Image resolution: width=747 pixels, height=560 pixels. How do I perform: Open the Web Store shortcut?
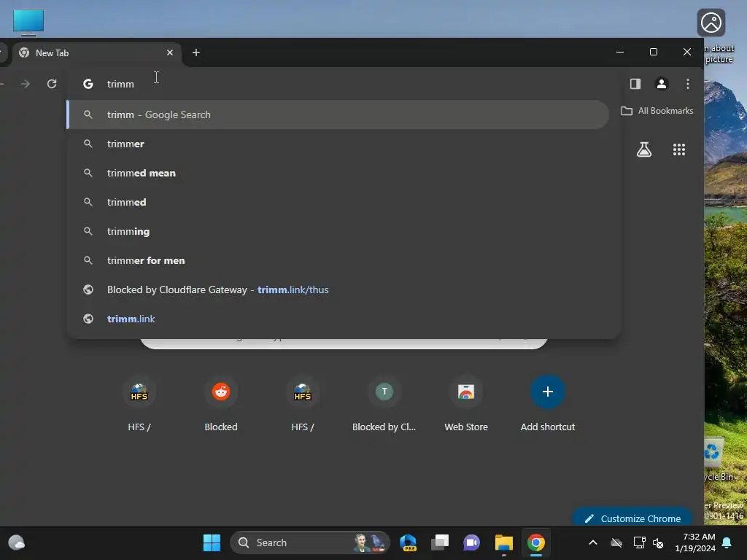[466, 404]
